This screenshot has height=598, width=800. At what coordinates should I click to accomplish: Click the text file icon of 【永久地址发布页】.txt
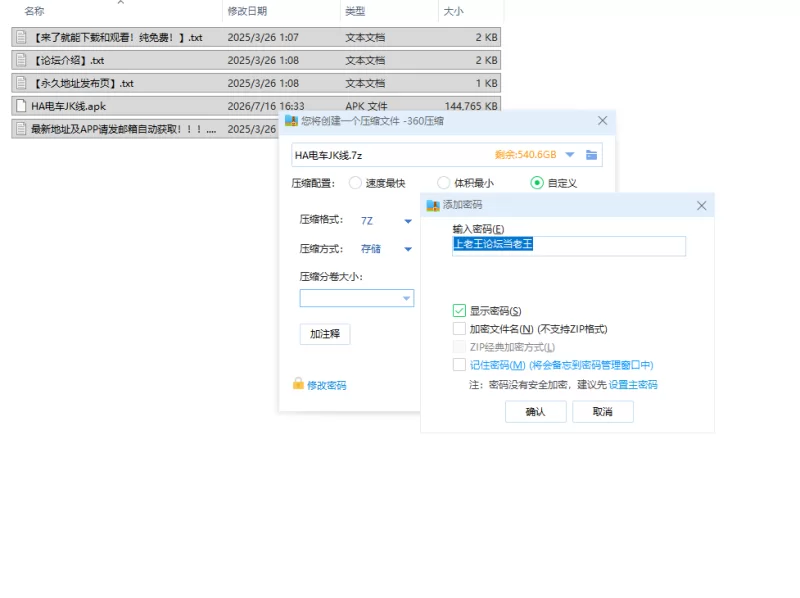coord(21,83)
